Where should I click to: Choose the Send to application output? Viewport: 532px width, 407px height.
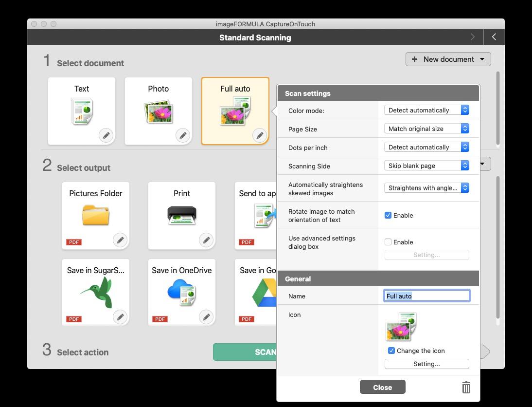click(255, 216)
